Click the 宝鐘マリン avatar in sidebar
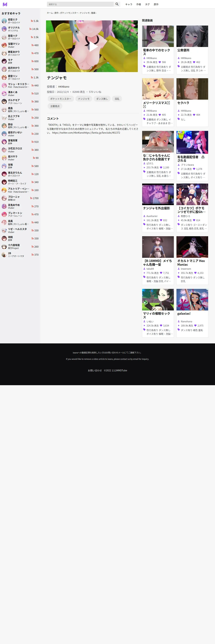 click(x=4, y=45)
